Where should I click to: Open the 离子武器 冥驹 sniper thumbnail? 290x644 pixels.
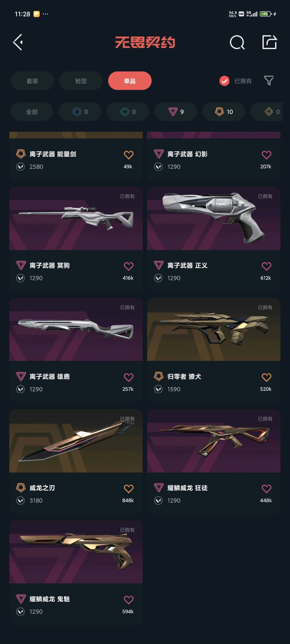76,219
